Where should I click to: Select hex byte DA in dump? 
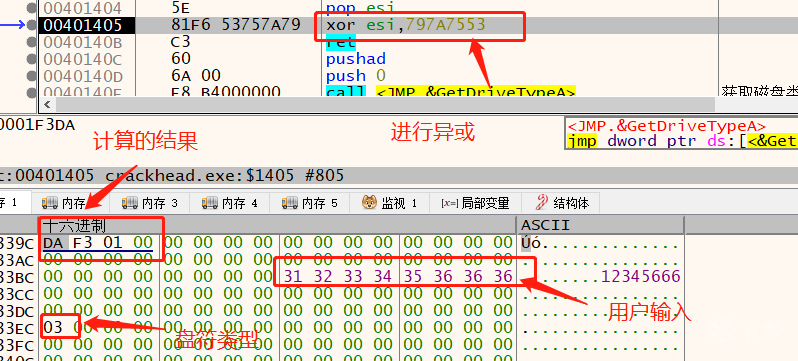[x=53, y=243]
